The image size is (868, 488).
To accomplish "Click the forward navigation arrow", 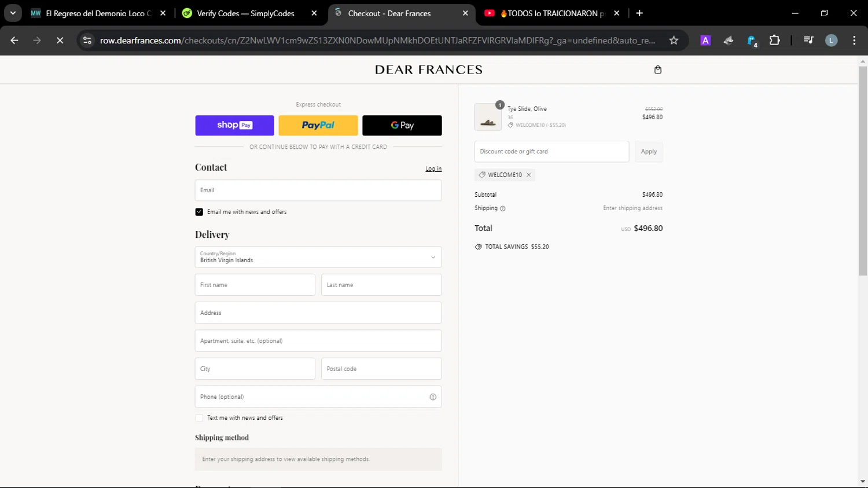I will 37,40.
